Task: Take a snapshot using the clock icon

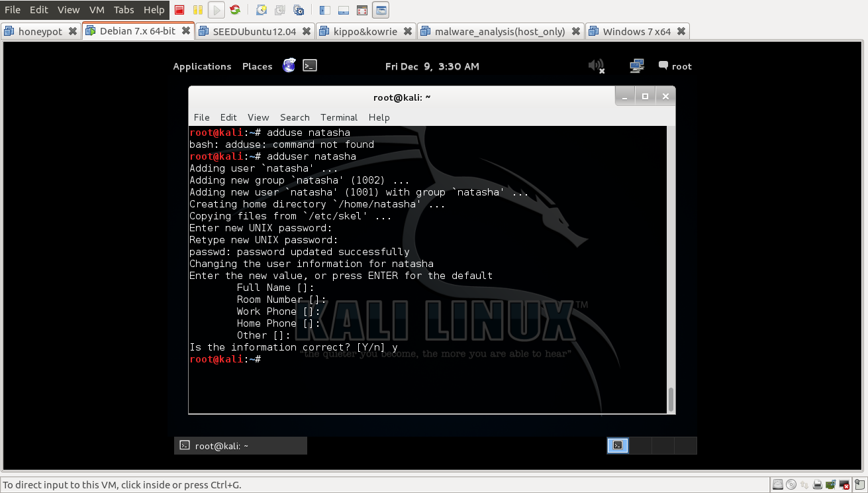Action: [262, 10]
